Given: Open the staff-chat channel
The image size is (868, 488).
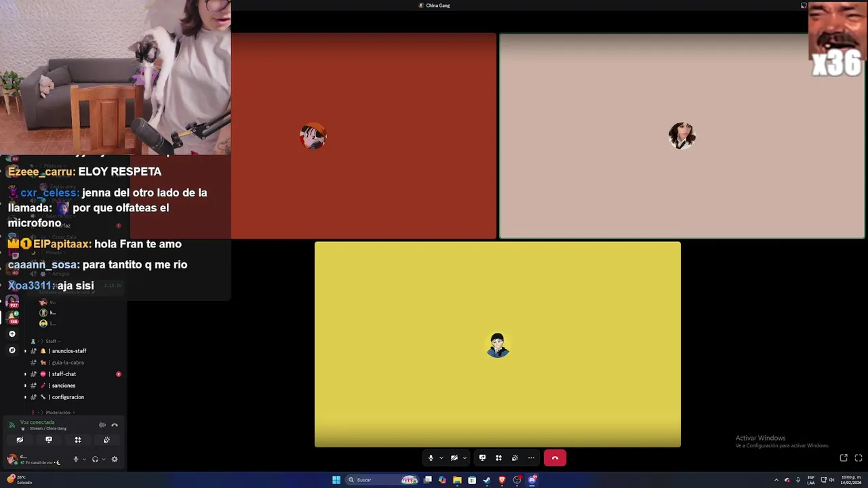Looking at the screenshot, I should coord(62,374).
